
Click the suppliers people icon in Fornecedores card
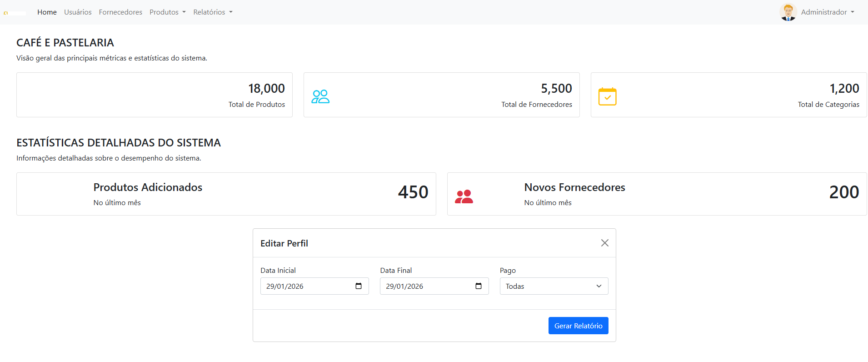[320, 96]
